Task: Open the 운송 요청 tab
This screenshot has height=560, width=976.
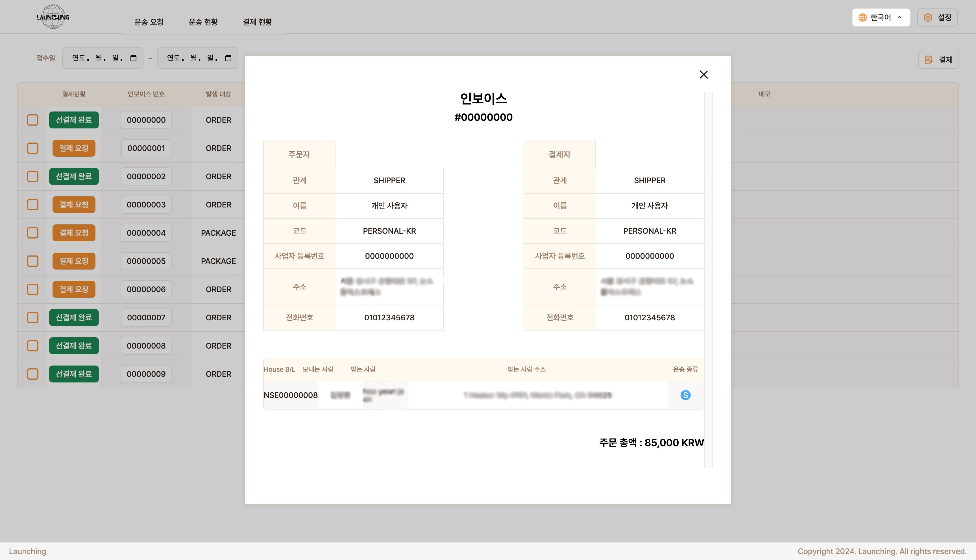Action: [x=149, y=22]
